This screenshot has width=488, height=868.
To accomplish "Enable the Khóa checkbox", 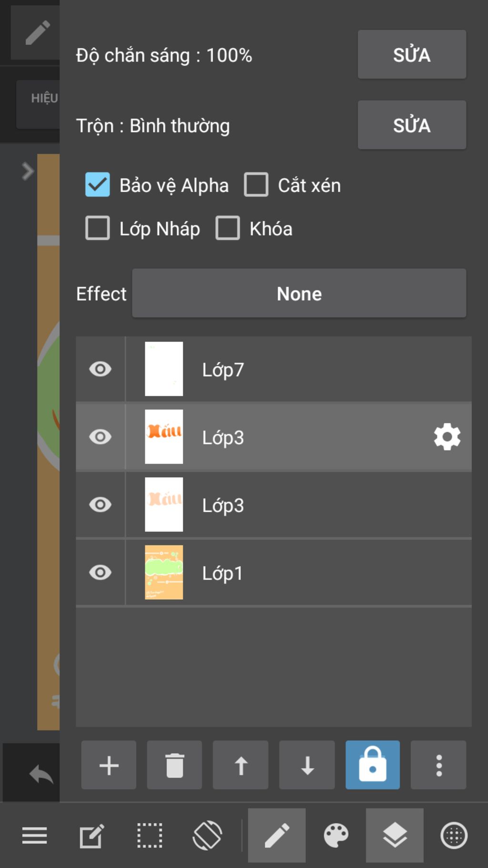I will (227, 228).
